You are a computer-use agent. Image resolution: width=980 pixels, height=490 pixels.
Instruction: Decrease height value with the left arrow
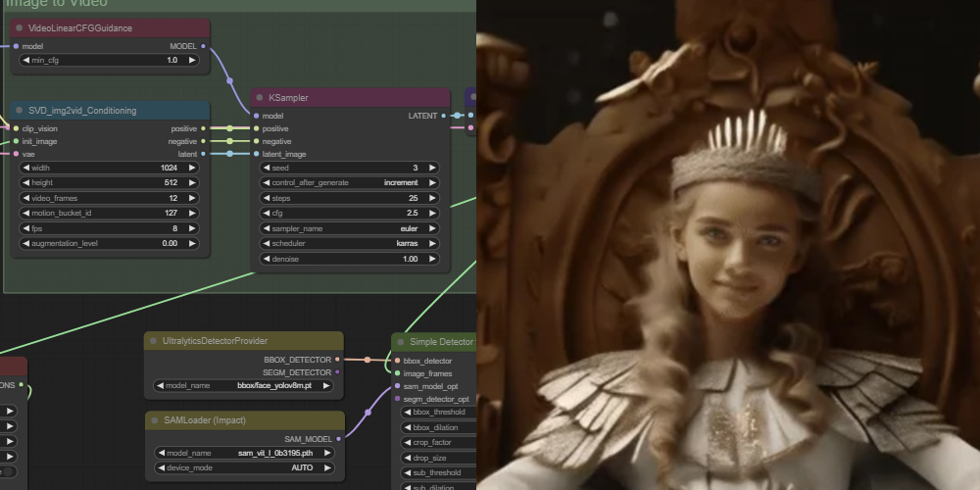[x=25, y=182]
